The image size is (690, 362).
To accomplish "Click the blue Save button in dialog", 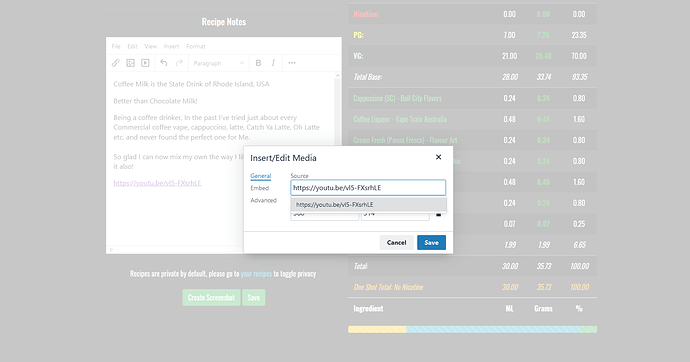I will coord(431,242).
